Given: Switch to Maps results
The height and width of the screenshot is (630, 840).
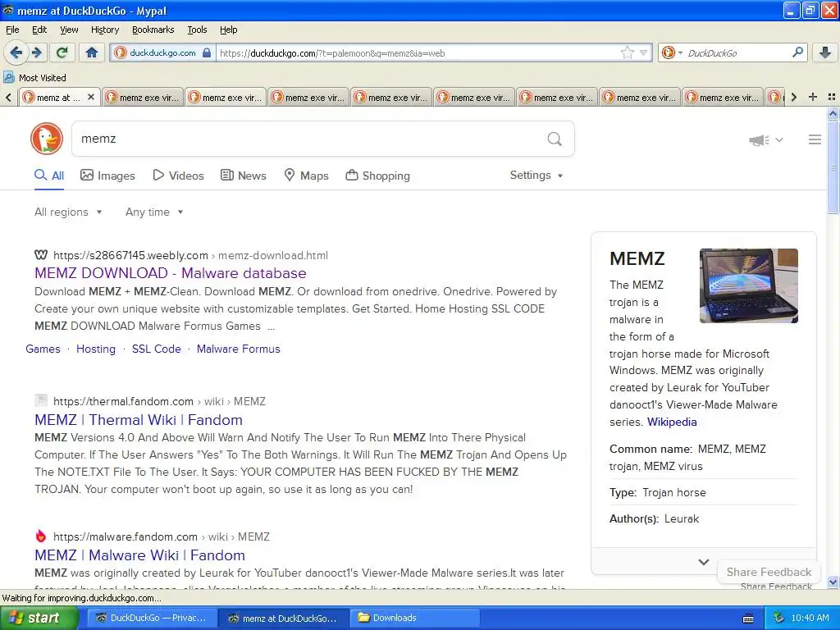Looking at the screenshot, I should [306, 176].
